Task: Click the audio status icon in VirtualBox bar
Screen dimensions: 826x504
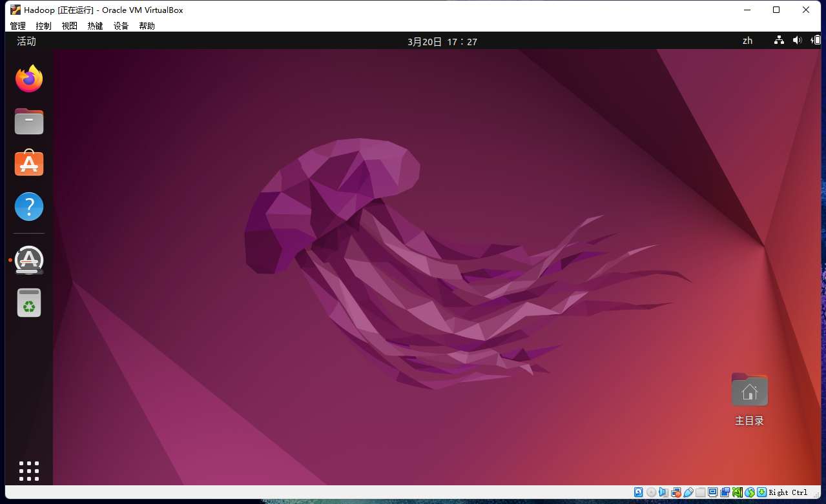Action: [x=663, y=492]
